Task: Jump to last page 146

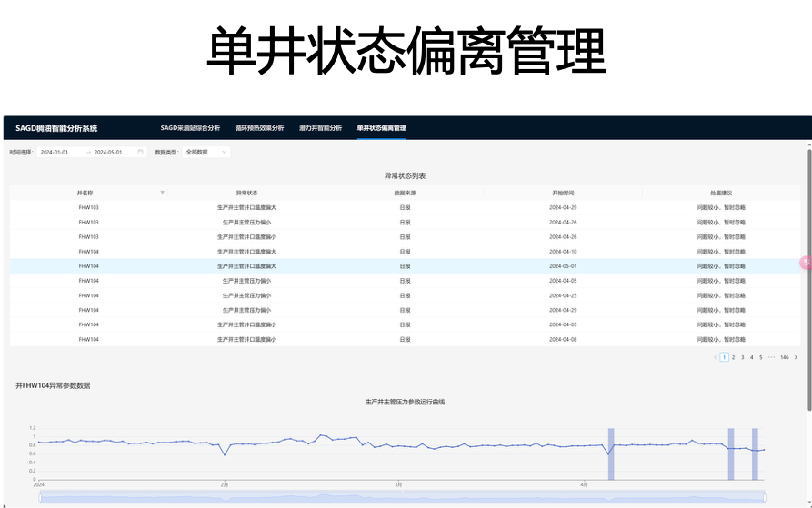Action: pos(784,357)
